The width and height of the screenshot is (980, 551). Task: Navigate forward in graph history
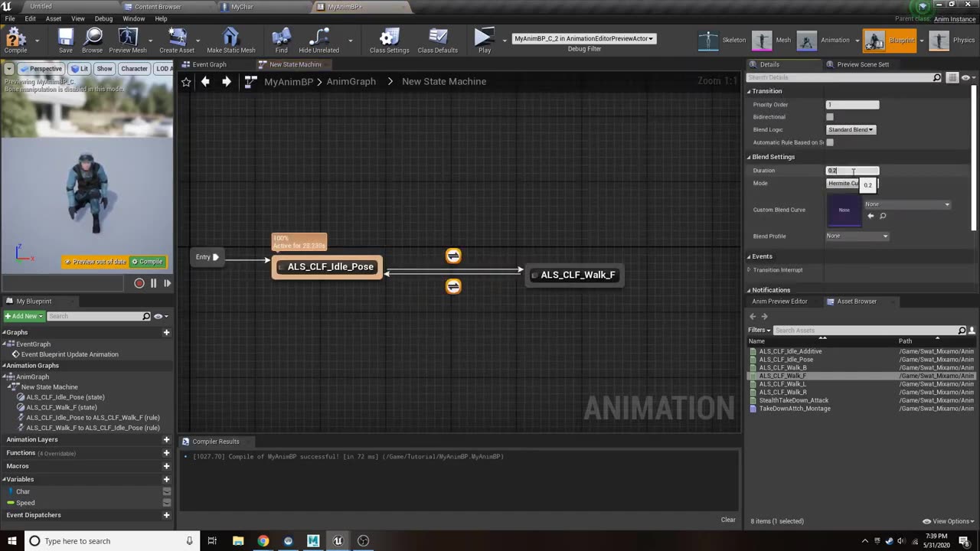(226, 81)
